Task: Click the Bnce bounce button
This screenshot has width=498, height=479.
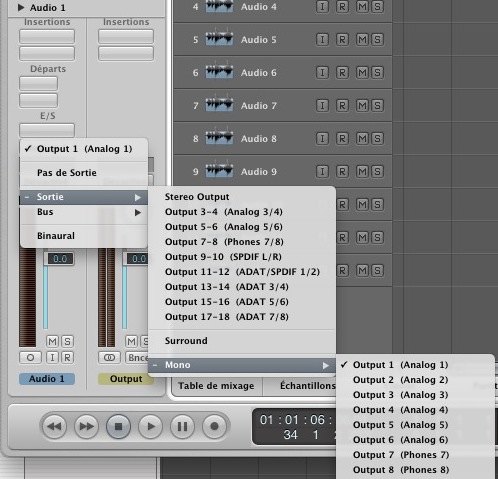Action: (137, 358)
